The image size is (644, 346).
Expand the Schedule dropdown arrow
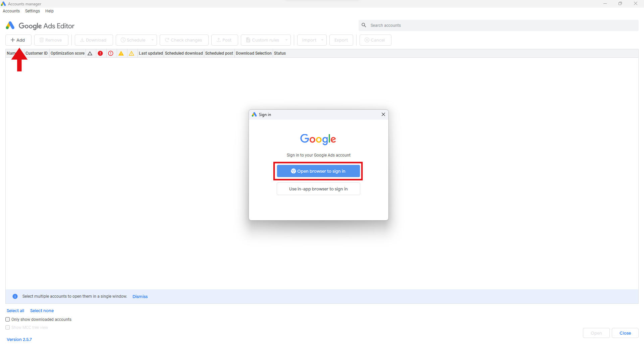[x=153, y=40]
